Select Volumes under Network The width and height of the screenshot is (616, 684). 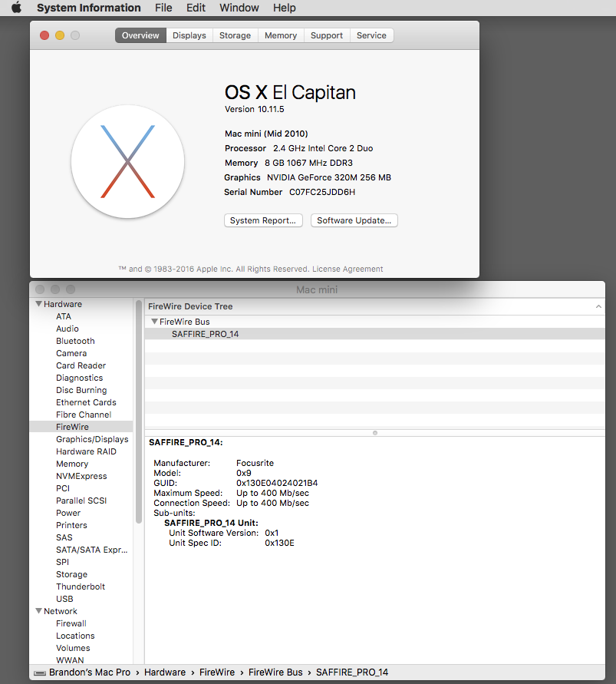coord(73,648)
